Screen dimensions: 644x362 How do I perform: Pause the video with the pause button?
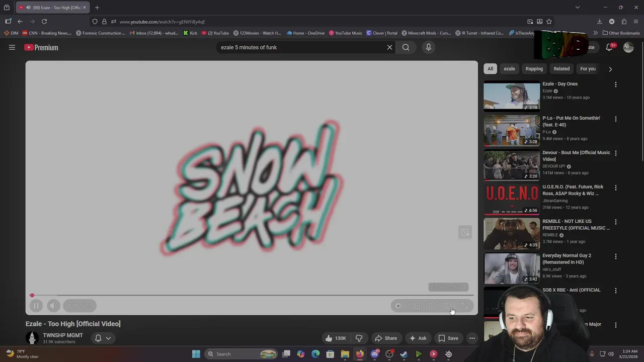coord(36,306)
